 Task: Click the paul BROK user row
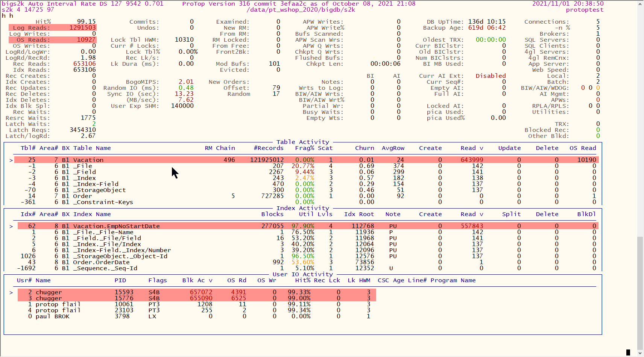(197, 316)
